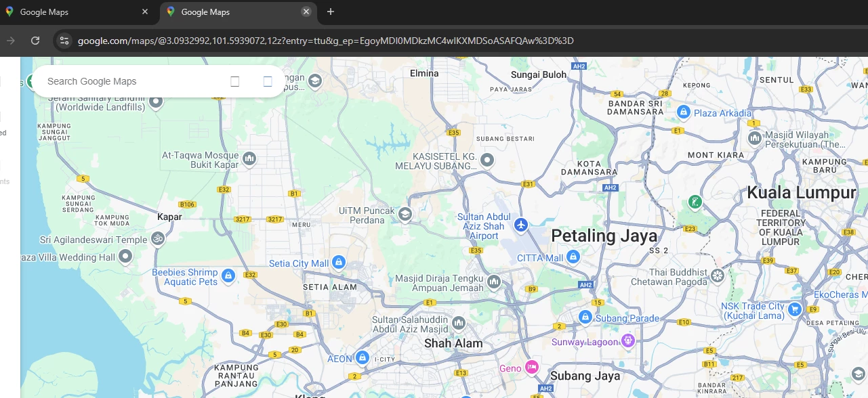Select the KAMPUNG RANTAU PANJANG label
The image size is (868, 398).
click(236, 376)
